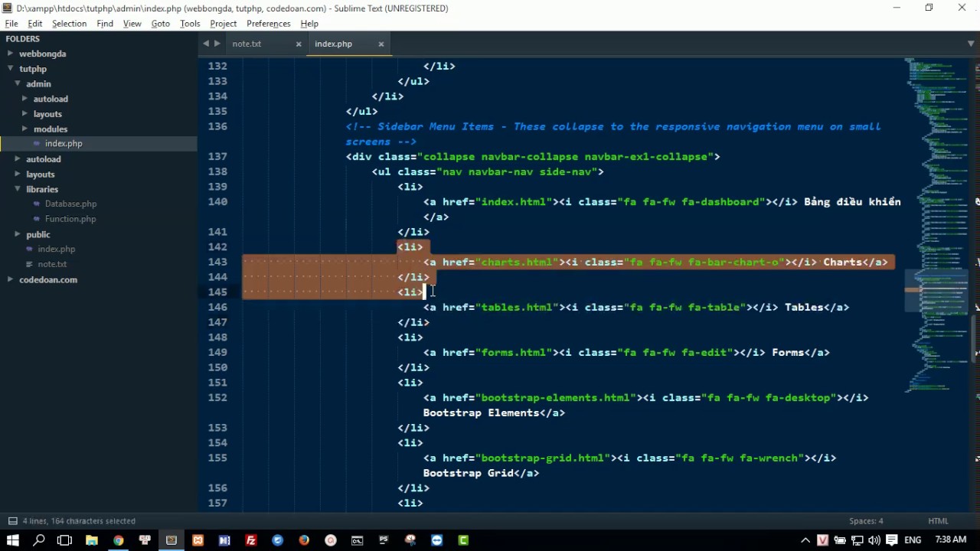Toggle the side bar panel switcher icon

pyautogui.click(x=12, y=521)
